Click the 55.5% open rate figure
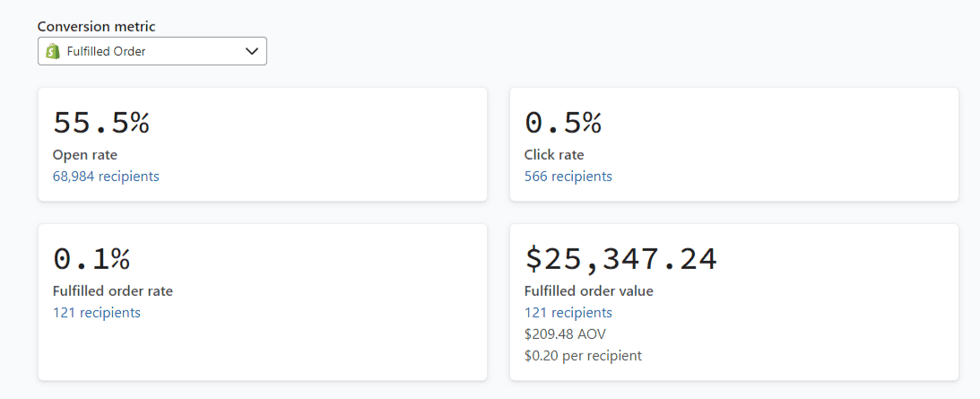 tap(101, 123)
